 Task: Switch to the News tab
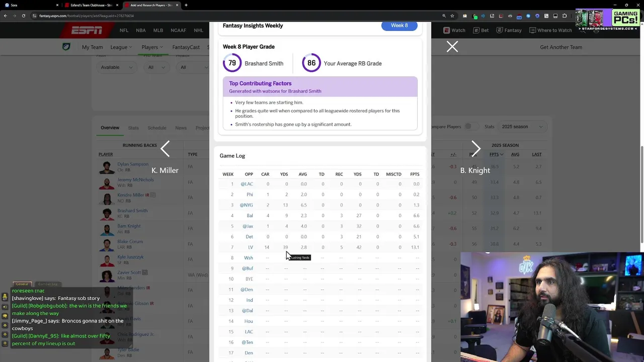point(181,128)
